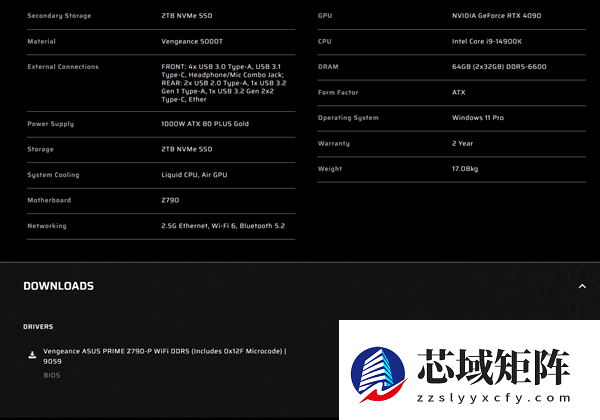600x420 pixels.
Task: Click the 'CPU' label
Action: (x=324, y=41)
